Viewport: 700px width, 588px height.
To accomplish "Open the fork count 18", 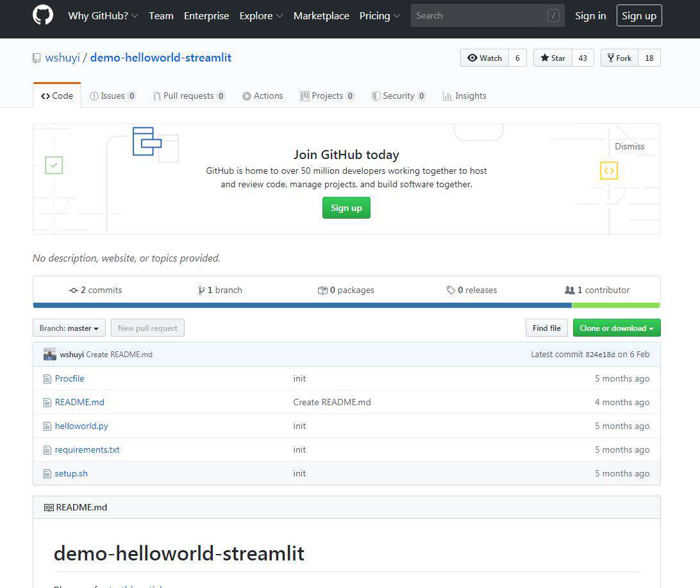I will (x=649, y=58).
